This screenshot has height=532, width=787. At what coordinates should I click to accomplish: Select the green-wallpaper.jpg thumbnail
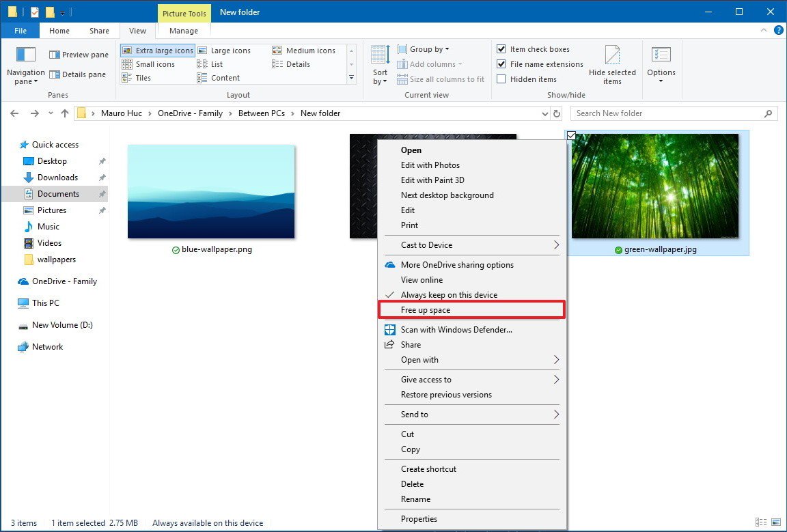click(656, 186)
